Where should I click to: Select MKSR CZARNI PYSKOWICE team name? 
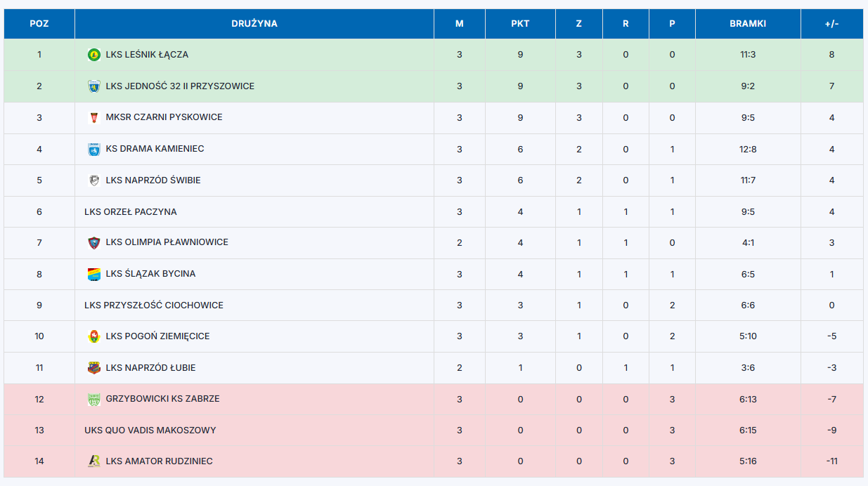click(x=164, y=117)
